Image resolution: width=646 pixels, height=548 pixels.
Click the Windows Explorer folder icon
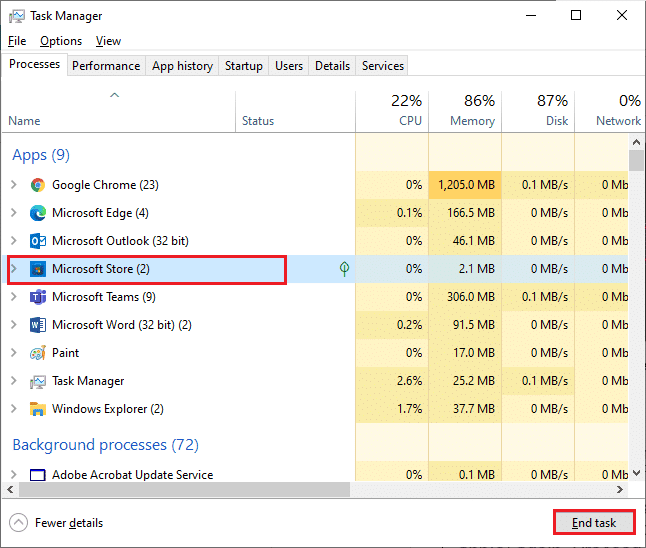coord(37,409)
